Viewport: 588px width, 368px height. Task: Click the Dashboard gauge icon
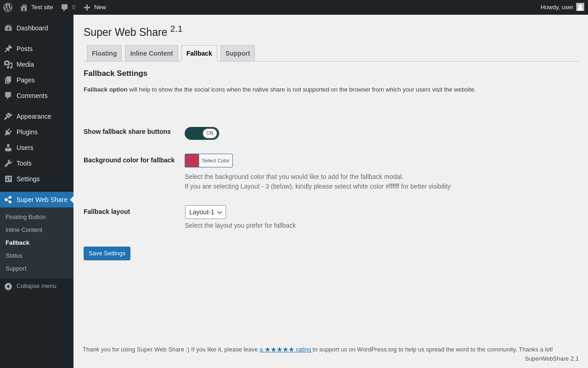click(x=8, y=28)
